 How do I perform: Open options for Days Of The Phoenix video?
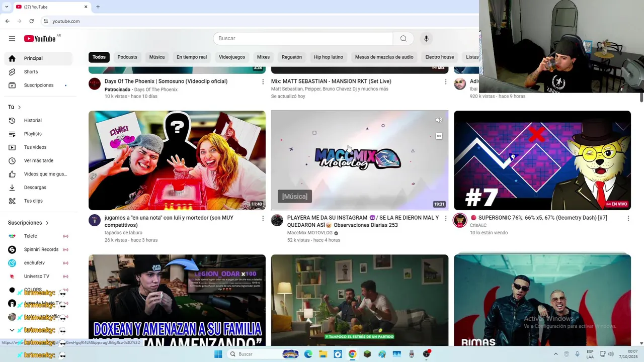(x=263, y=82)
